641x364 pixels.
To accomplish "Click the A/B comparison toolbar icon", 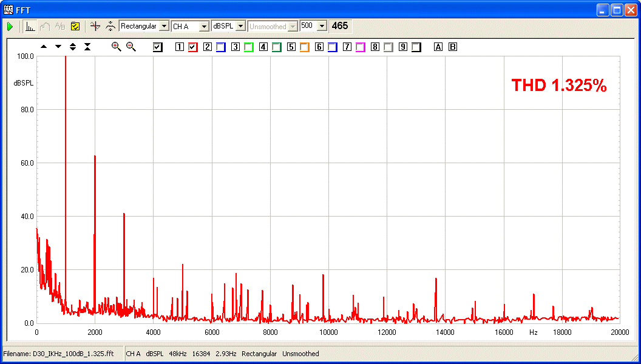I will point(60,27).
